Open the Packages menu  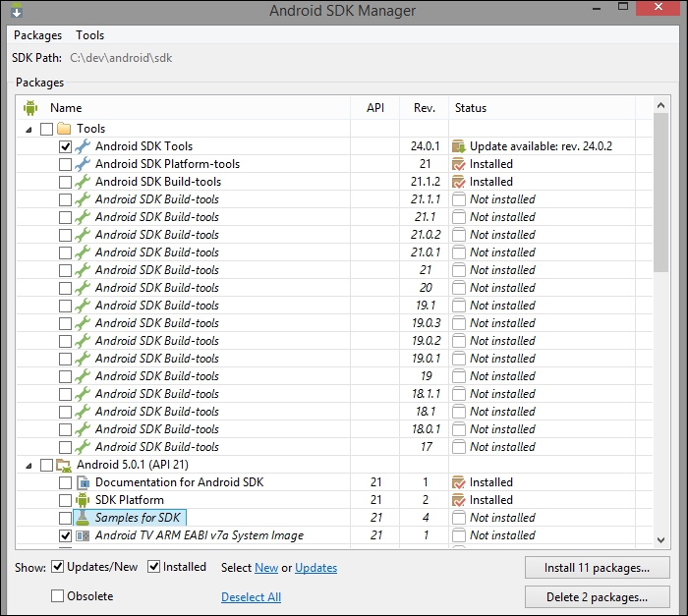coord(37,35)
